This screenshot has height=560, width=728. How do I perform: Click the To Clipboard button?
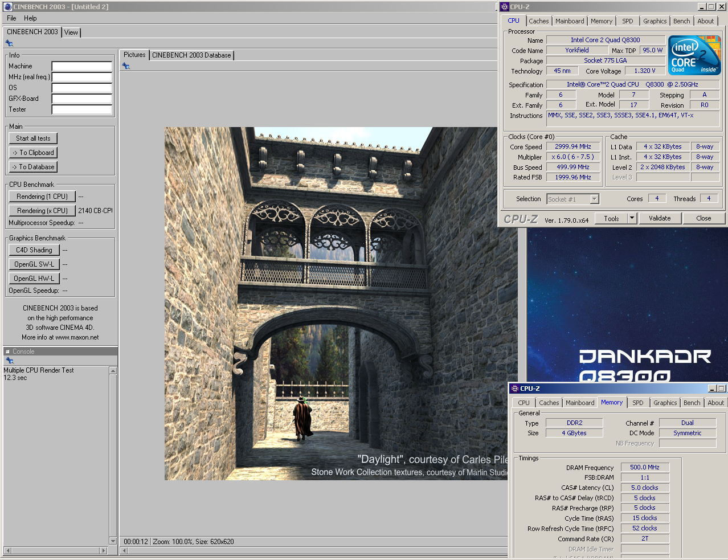(x=33, y=153)
